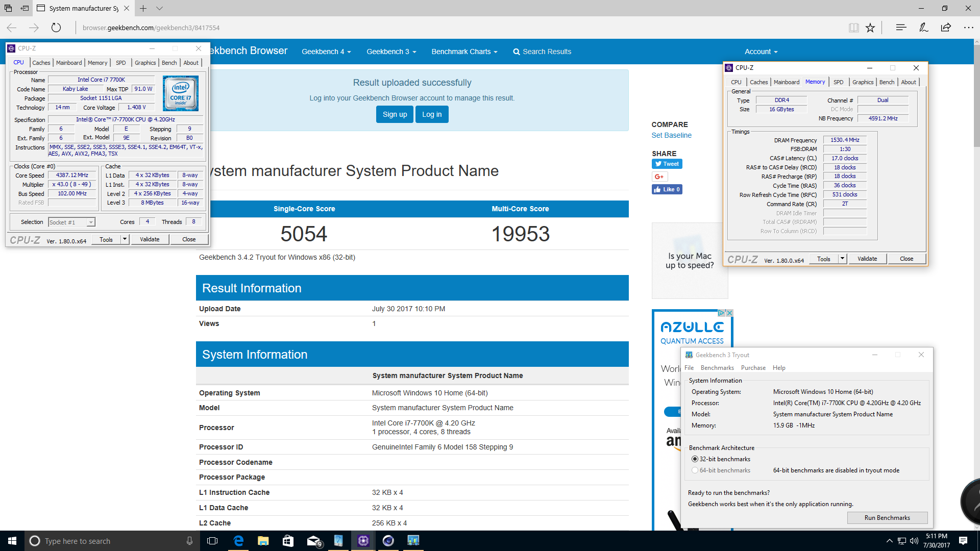Click the Set Baseline link
The image size is (980, 551).
click(672, 135)
